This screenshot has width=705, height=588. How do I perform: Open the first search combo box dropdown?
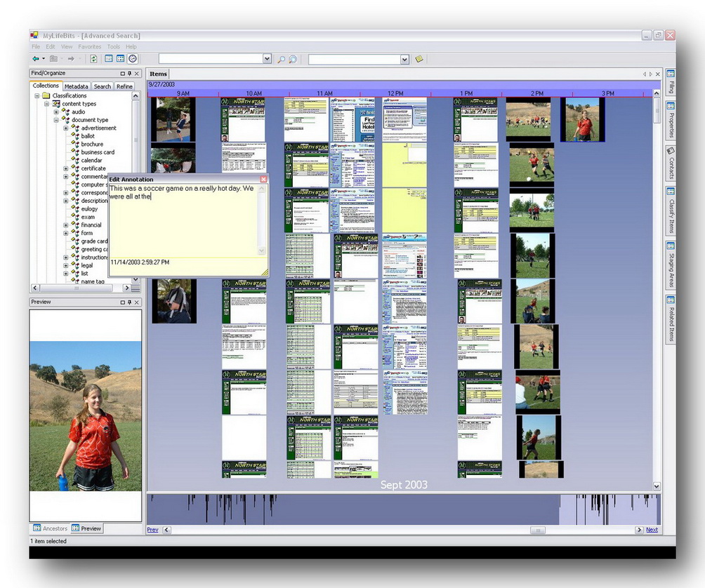267,60
